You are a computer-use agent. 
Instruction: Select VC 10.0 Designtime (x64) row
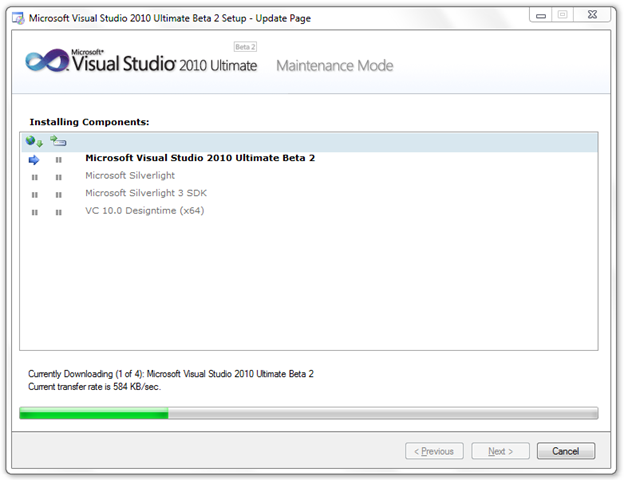309,211
